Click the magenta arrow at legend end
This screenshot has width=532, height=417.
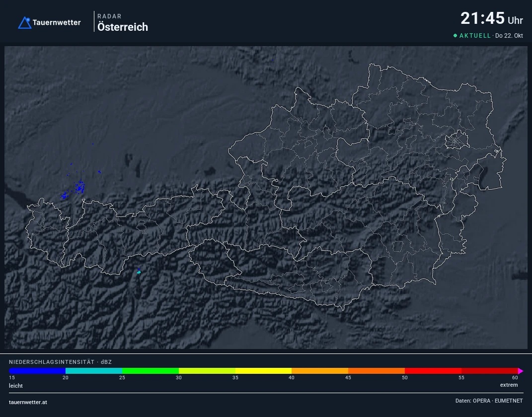click(521, 371)
